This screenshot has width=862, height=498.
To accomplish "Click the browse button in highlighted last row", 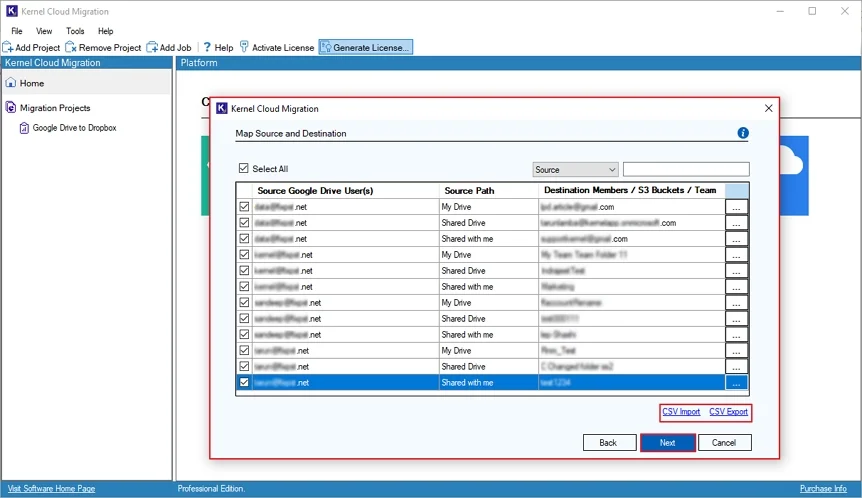I will [x=736, y=383].
